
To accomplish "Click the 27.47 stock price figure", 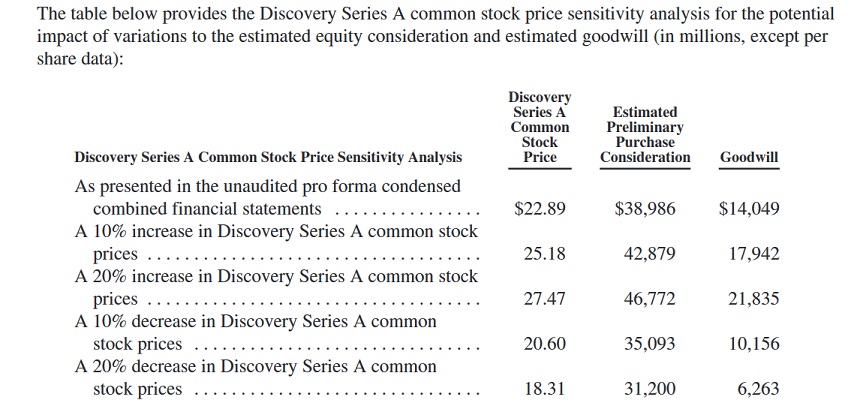I will click(545, 299).
